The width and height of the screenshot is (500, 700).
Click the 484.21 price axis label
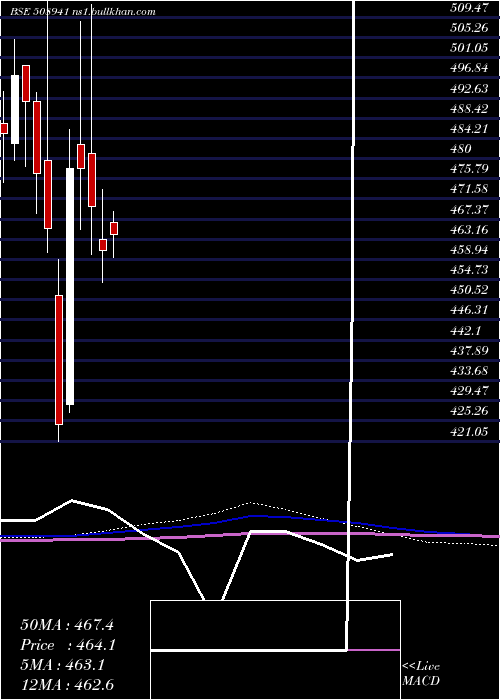469,129
